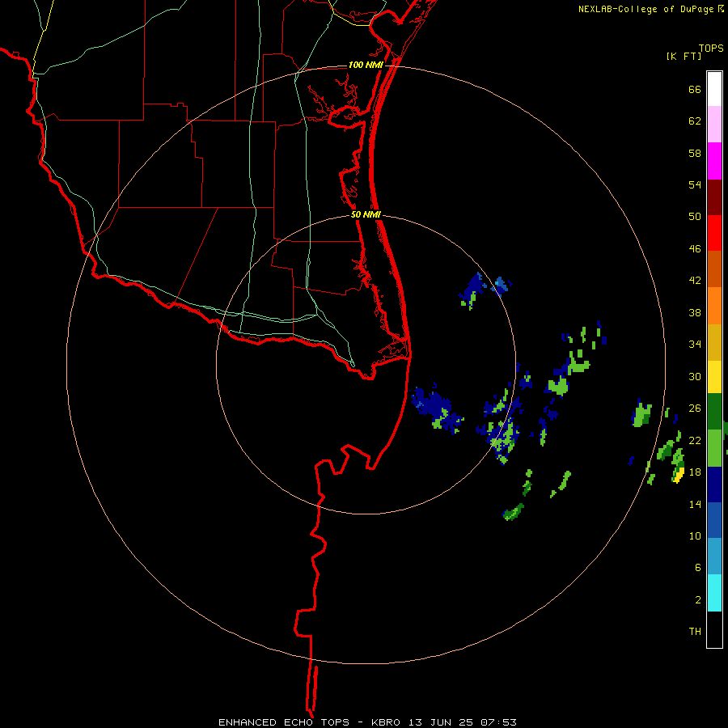
Task: Click the magenta 58 kft legend swatch
Action: [x=714, y=161]
